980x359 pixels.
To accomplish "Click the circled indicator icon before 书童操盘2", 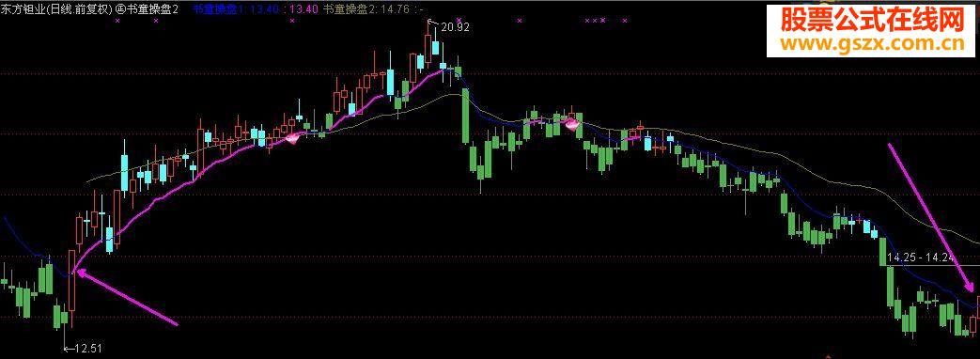I will pos(120,8).
